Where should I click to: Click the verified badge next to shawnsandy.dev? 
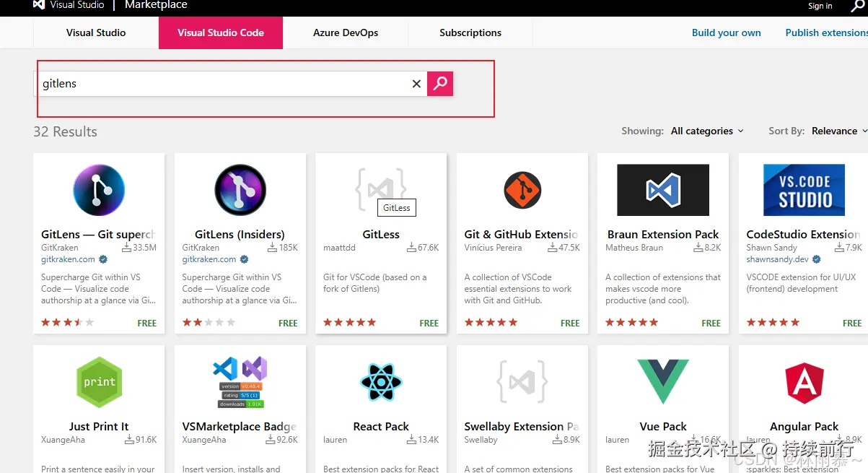pos(817,259)
